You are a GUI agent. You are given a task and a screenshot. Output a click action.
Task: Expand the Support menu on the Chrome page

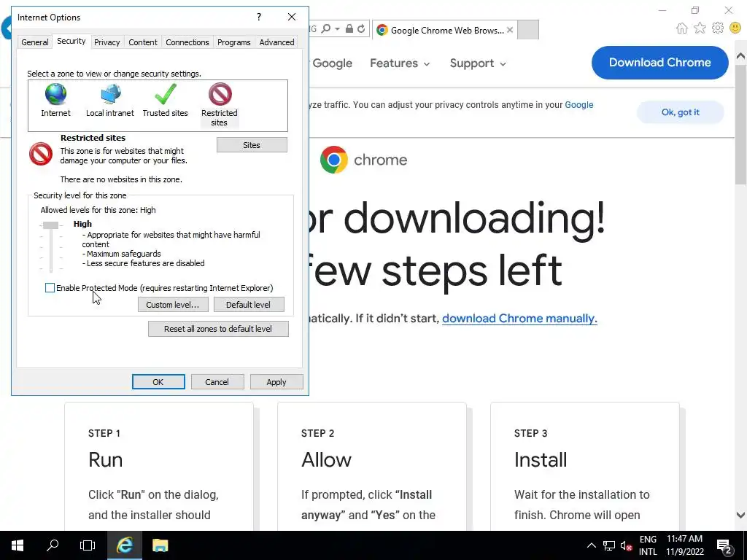pyautogui.click(x=478, y=63)
